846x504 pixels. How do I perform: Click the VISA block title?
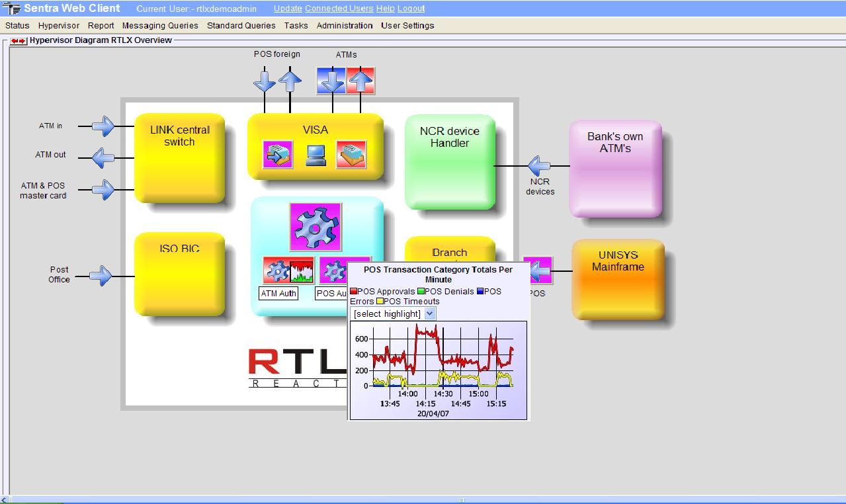316,130
